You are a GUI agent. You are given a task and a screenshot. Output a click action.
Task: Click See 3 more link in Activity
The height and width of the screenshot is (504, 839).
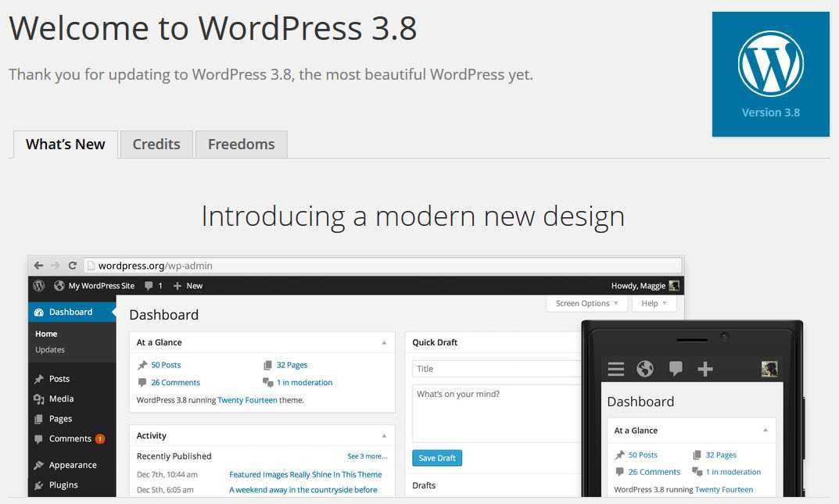pyautogui.click(x=367, y=456)
